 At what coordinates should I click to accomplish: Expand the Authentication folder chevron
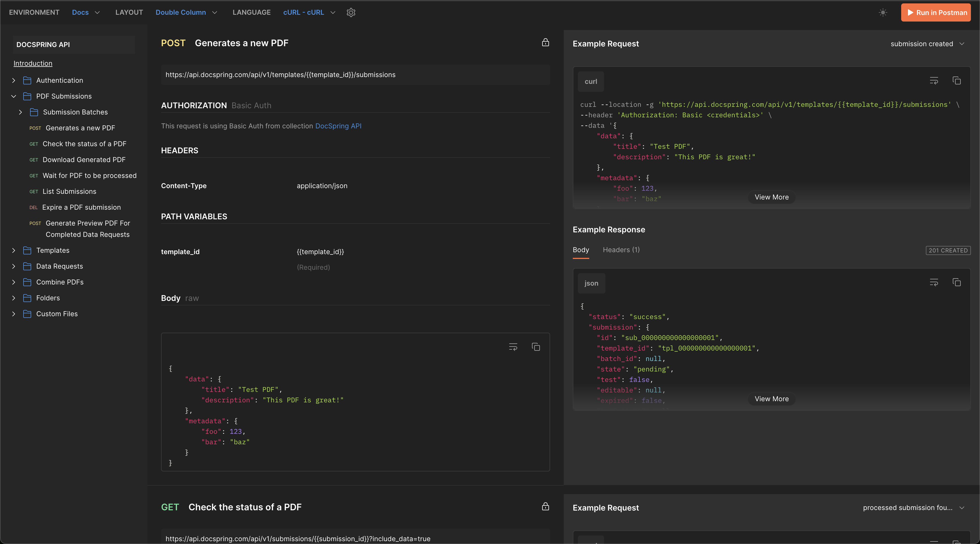coord(14,80)
